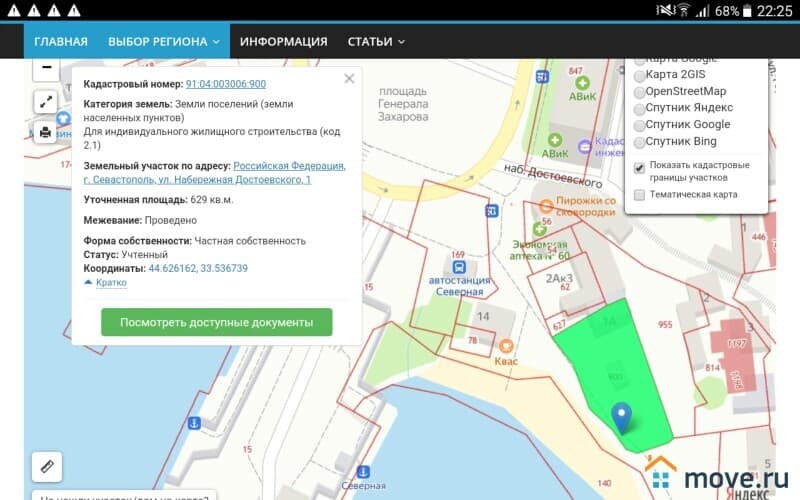Choose the Спутник Яндекс map layer

pos(640,108)
